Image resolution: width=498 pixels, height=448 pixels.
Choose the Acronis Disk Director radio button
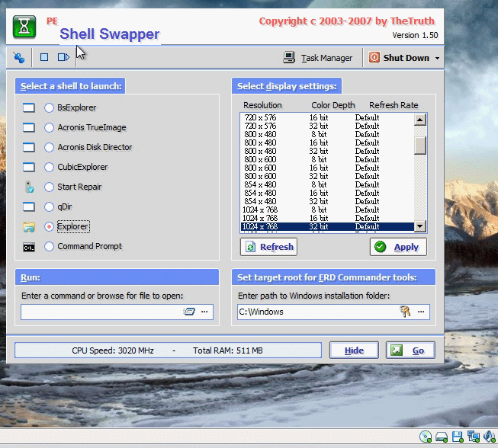49,147
